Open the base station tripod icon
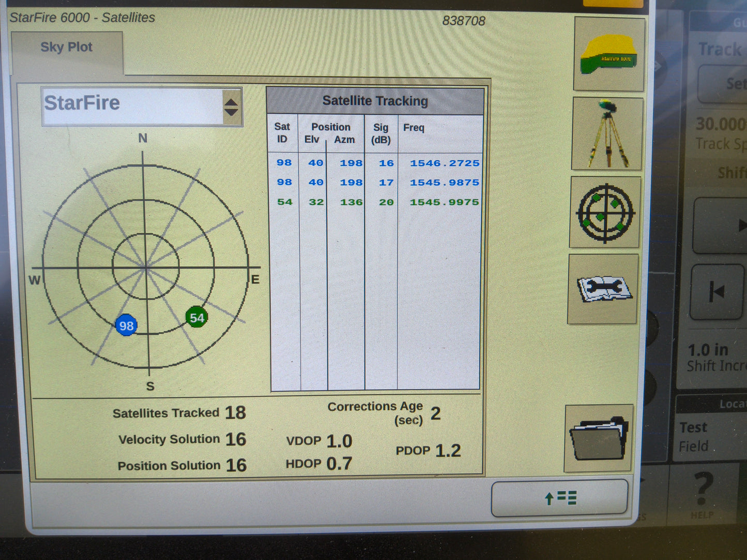 [x=606, y=133]
